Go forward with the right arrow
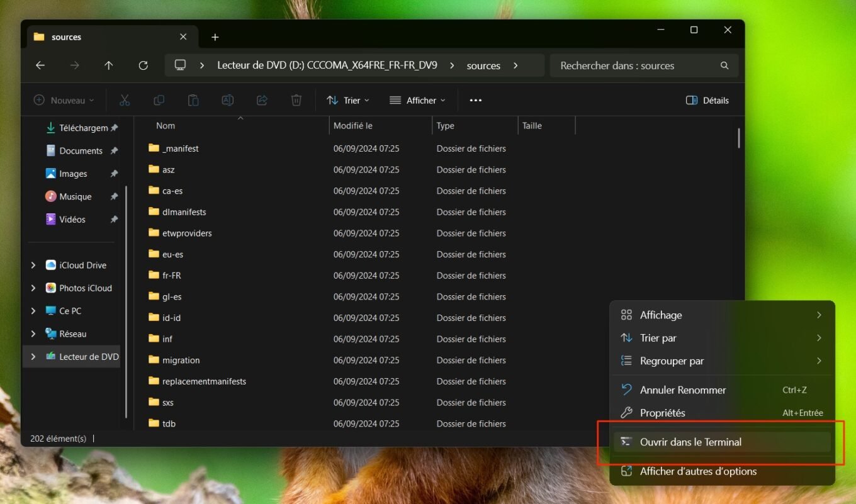856x504 pixels. pyautogui.click(x=75, y=65)
